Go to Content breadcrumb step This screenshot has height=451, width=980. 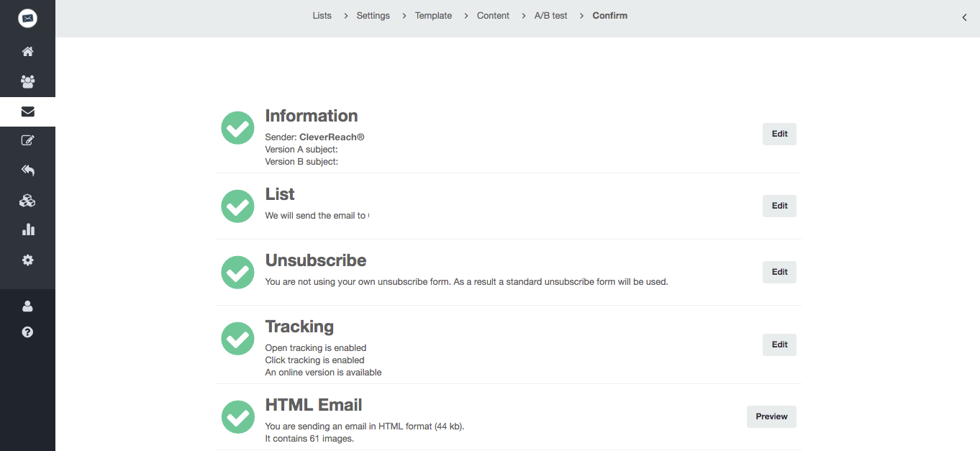pyautogui.click(x=493, y=16)
